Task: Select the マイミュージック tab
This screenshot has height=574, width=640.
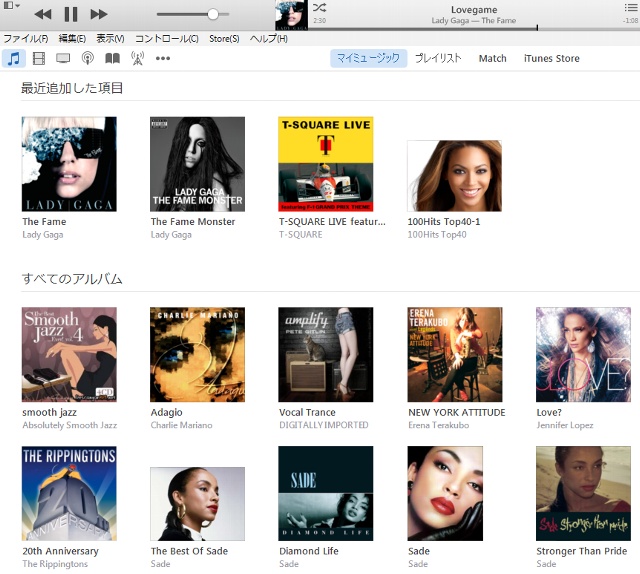Action: [x=368, y=58]
